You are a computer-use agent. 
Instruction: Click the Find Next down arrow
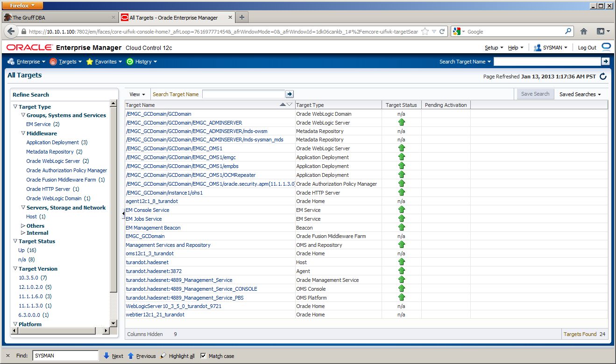[106, 356]
